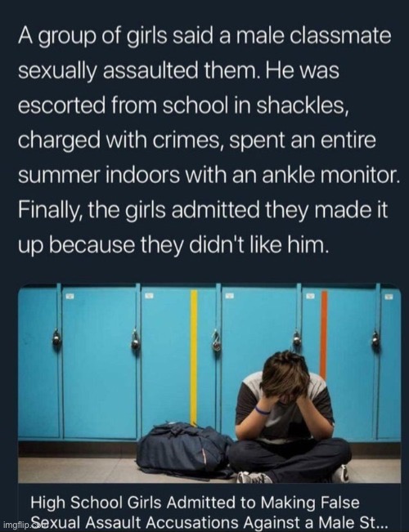Screen dimensions: 409x532
Task: Click the line 'up because they didn't like him.'
Action: pyautogui.click(x=173, y=244)
